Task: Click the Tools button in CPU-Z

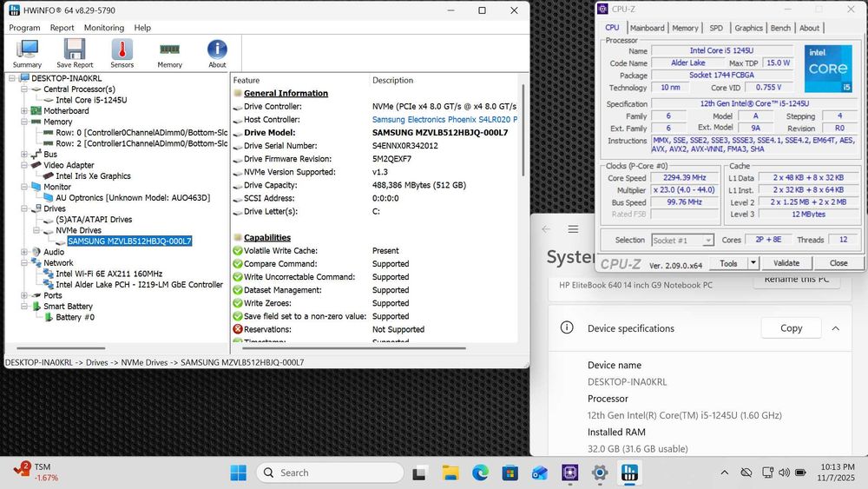Action: (x=728, y=263)
